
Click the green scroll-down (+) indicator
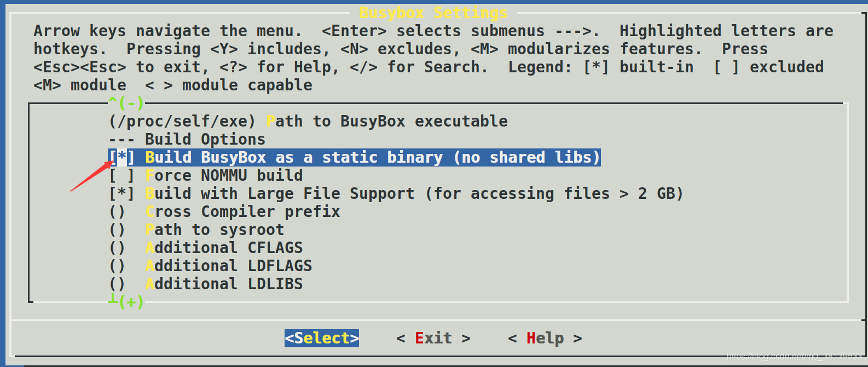(126, 301)
